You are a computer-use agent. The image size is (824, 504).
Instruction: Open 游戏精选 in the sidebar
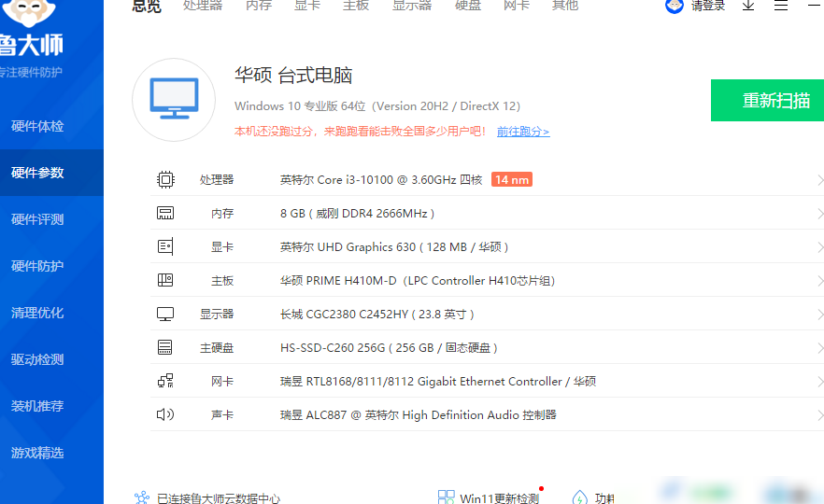click(x=51, y=453)
